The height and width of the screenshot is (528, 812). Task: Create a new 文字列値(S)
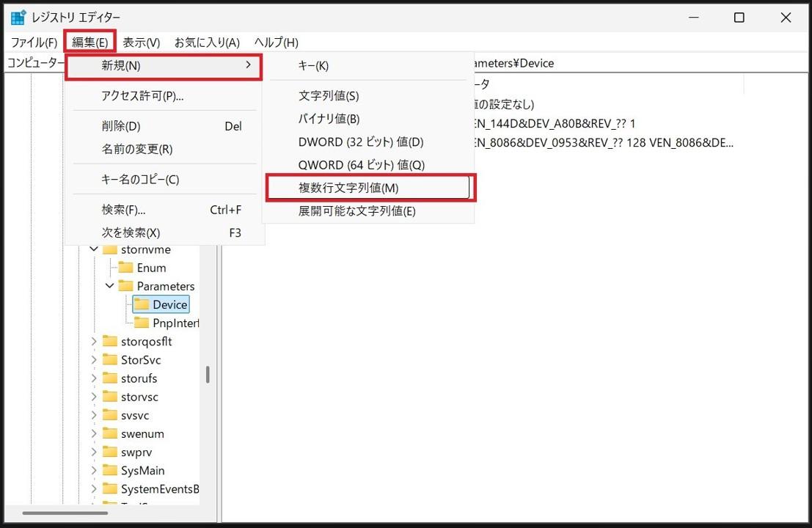(x=368, y=96)
